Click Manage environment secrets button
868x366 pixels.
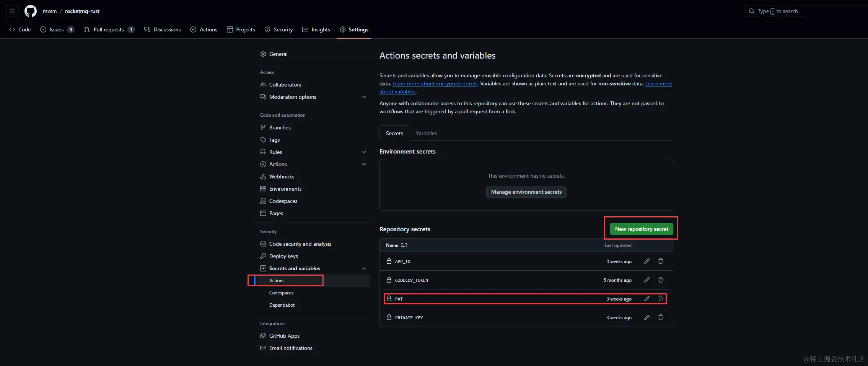(x=526, y=192)
